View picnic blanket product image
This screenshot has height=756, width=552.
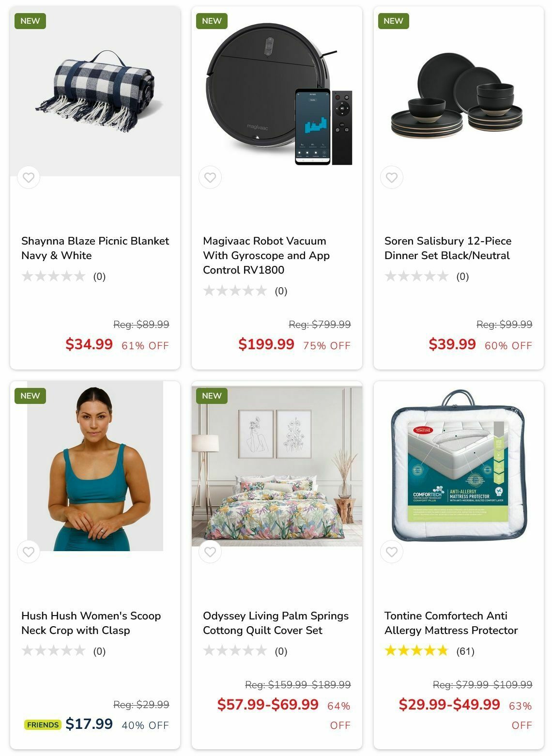pos(95,92)
